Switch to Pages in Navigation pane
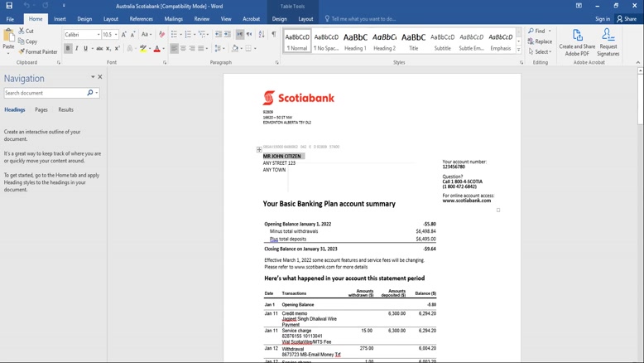 pyautogui.click(x=41, y=109)
